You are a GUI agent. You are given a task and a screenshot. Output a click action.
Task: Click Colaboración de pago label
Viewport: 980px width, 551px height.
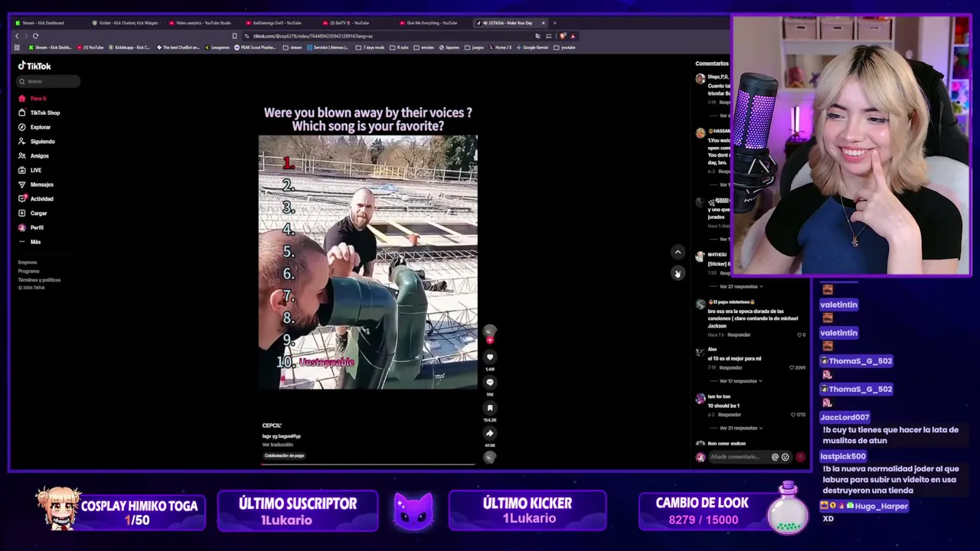point(284,455)
